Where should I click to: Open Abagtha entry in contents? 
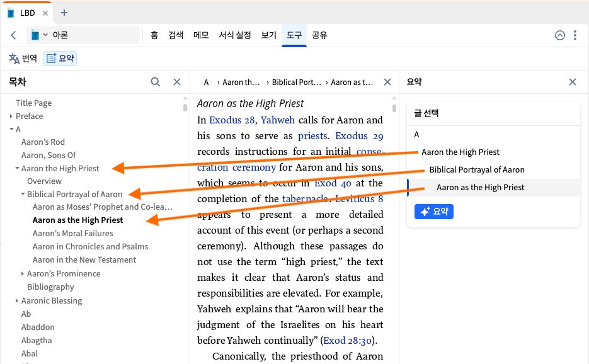[37, 340]
